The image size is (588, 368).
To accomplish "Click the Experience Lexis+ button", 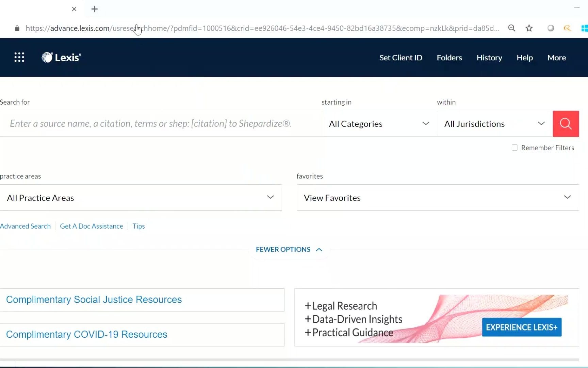I will click(x=522, y=327).
